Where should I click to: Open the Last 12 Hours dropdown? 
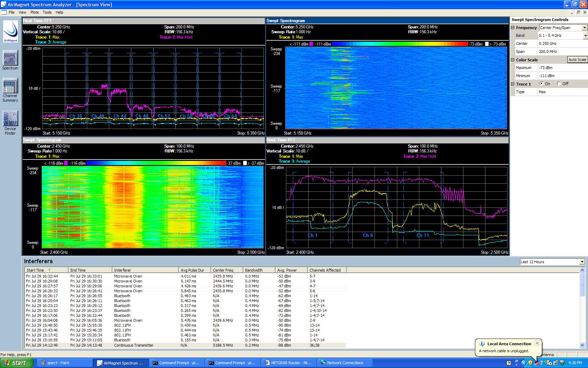(x=582, y=262)
